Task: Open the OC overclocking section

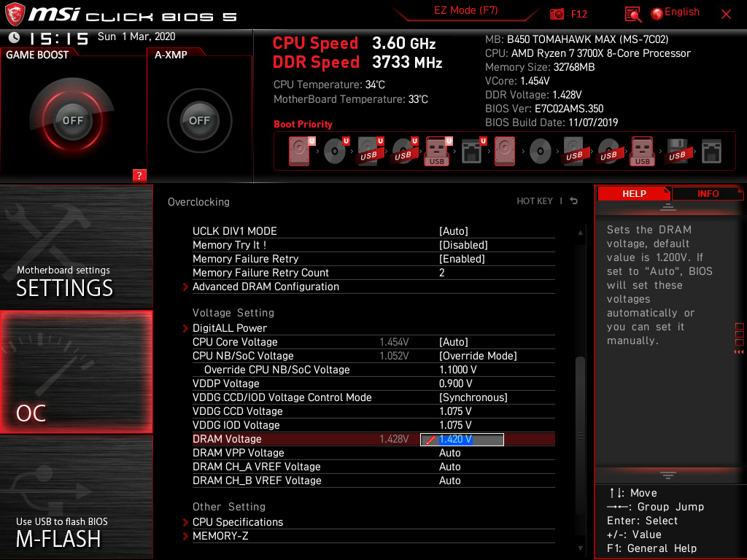Action: click(x=76, y=373)
